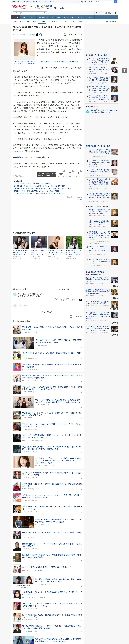129x644 pixels.
Task: Open settings via the gear icon
Action: (x=115, y=13)
